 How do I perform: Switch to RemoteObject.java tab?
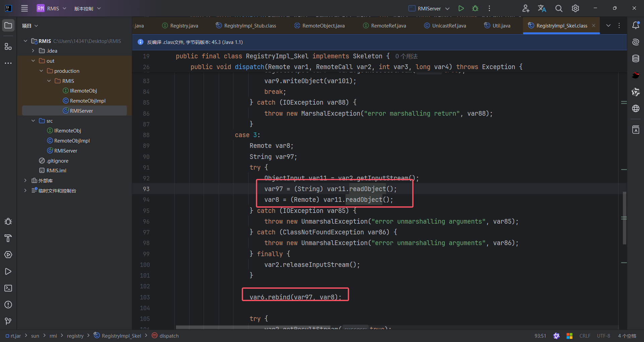pos(319,26)
